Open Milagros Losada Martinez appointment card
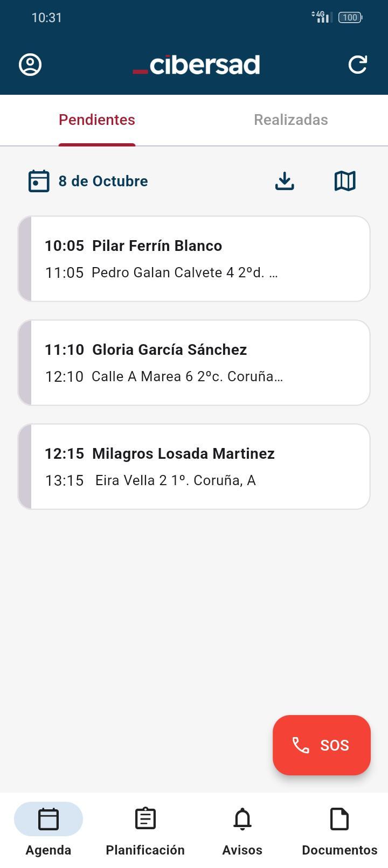 (194, 467)
